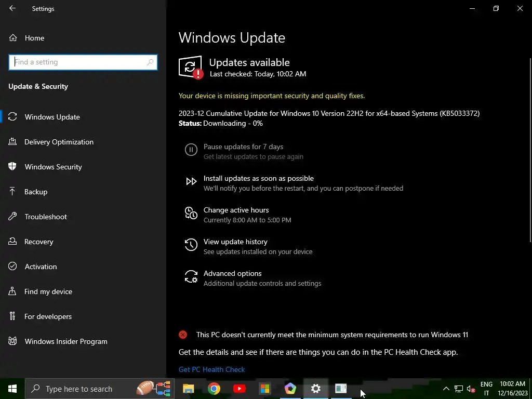
Task: Click the taskbar Type here to search box
Action: point(99,389)
